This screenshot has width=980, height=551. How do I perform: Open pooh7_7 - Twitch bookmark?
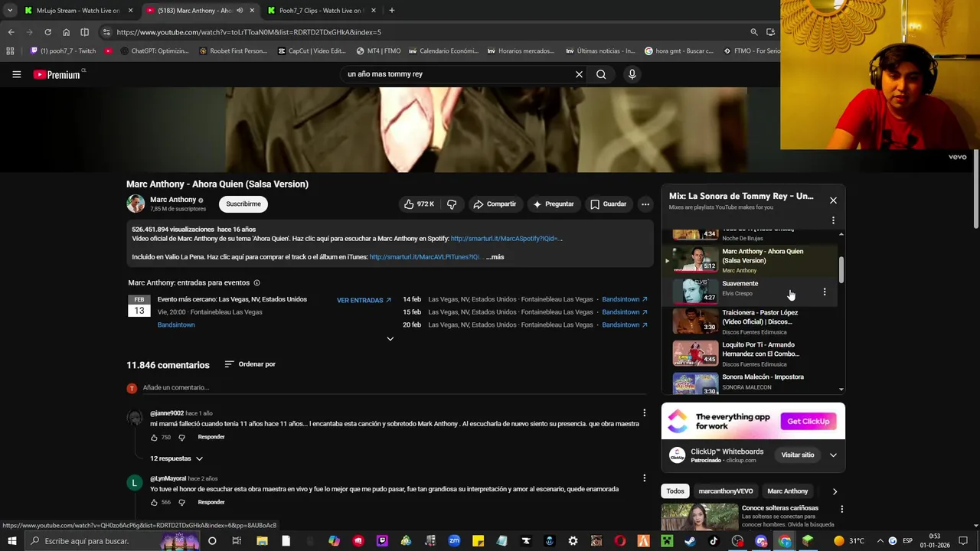[x=64, y=51]
